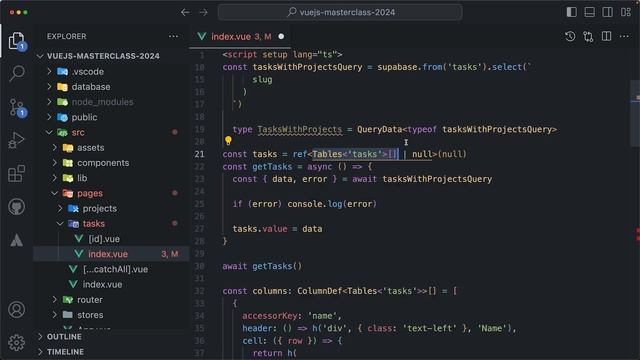Viewport: 640px width, 360px height.
Task: Click line number 21 in gutter
Action: pyautogui.click(x=199, y=154)
